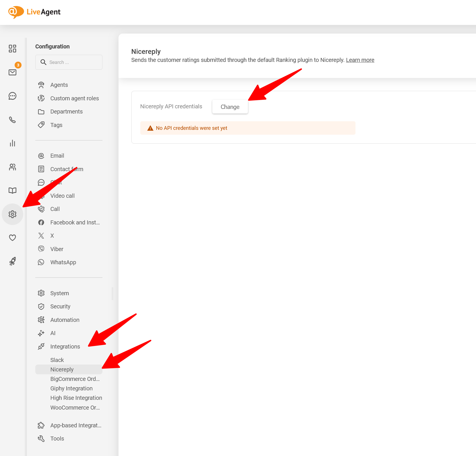The width and height of the screenshot is (476, 456).
Task: Open the knowledge base book icon
Action: pos(12,191)
